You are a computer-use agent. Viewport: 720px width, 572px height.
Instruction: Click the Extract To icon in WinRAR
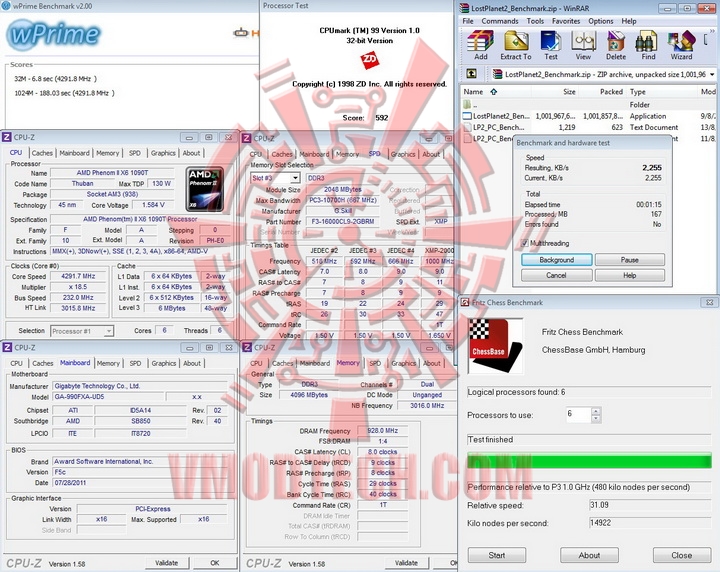(x=516, y=45)
